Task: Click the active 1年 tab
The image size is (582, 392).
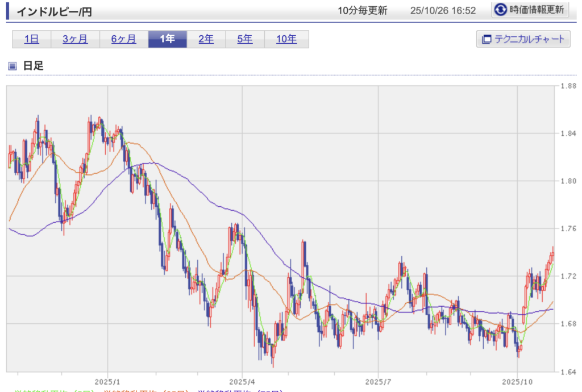Action: tap(167, 39)
